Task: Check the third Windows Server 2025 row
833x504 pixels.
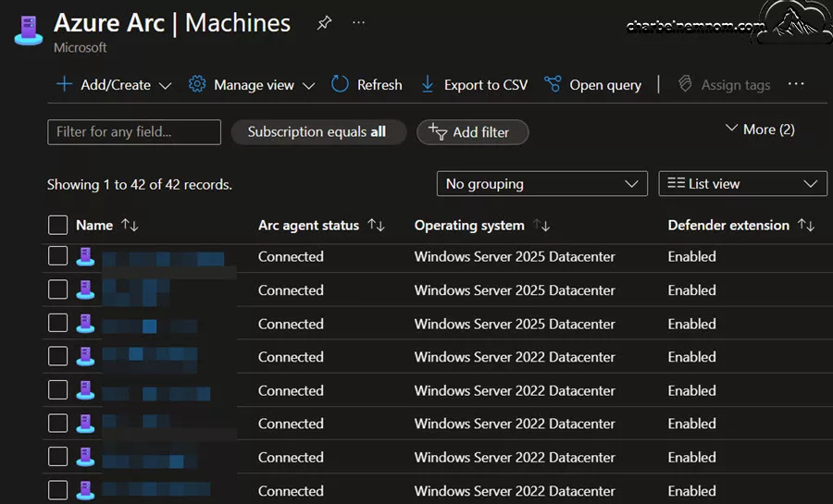Action: point(57,323)
